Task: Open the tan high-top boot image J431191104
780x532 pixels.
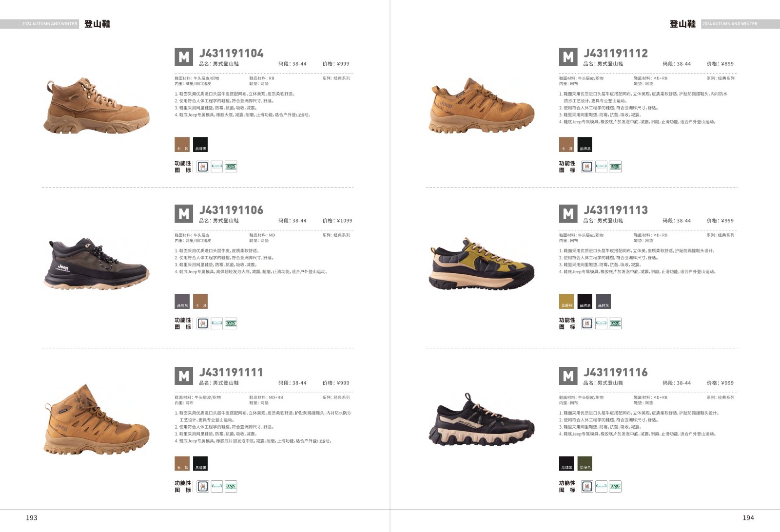Action: pyautogui.click(x=96, y=105)
